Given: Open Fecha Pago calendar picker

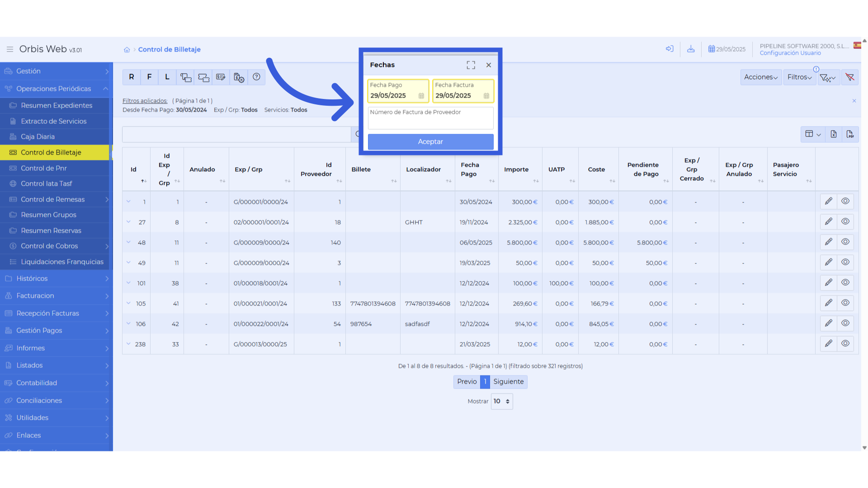Looking at the screenshot, I should point(421,96).
